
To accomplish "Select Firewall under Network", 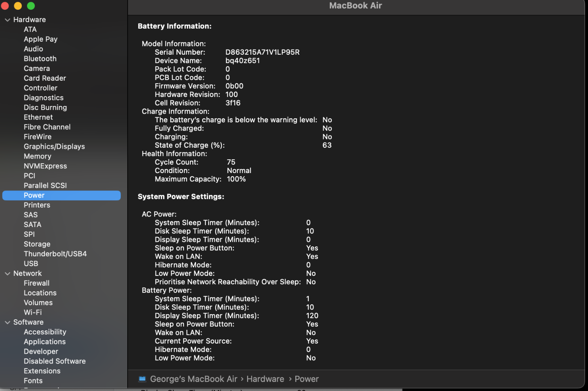I will 37,283.
